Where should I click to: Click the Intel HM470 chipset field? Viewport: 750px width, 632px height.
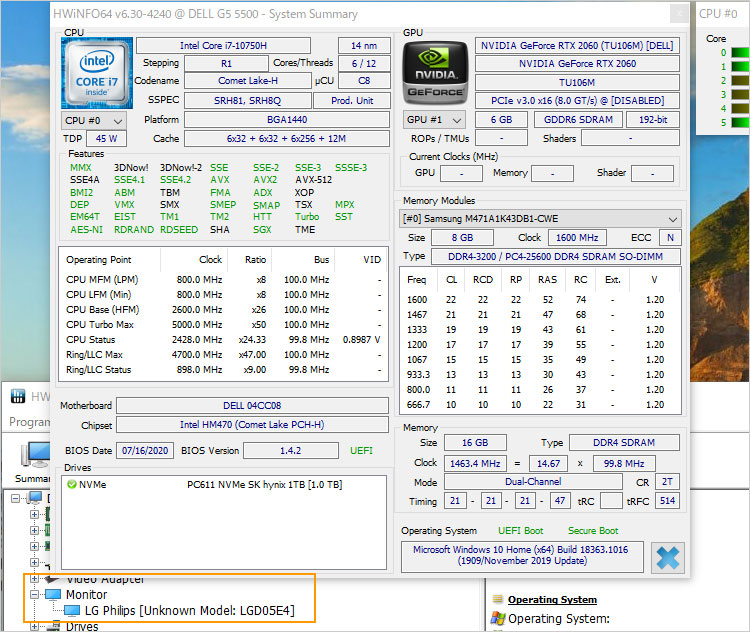pyautogui.click(x=252, y=425)
